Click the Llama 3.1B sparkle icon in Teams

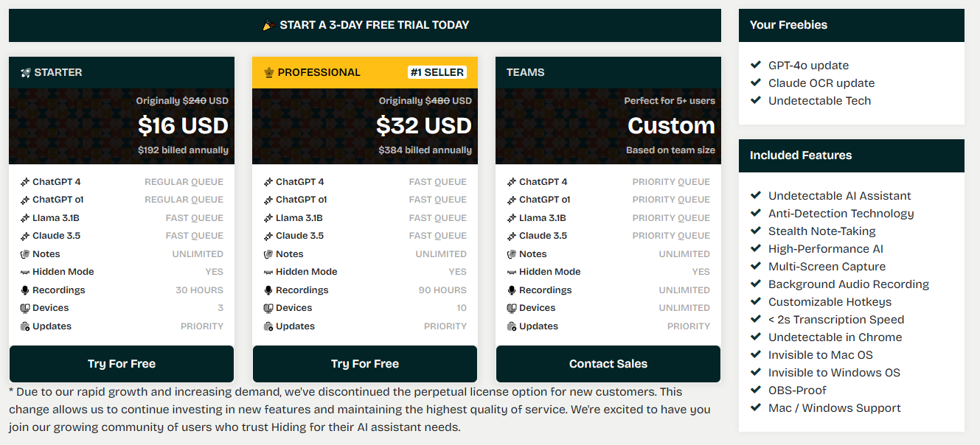pyautogui.click(x=512, y=218)
